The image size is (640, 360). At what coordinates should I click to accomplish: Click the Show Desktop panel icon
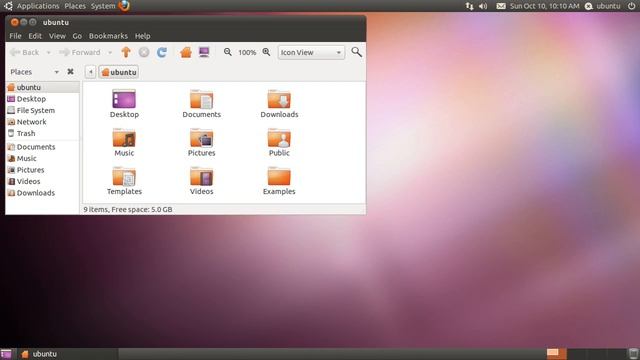(6, 354)
